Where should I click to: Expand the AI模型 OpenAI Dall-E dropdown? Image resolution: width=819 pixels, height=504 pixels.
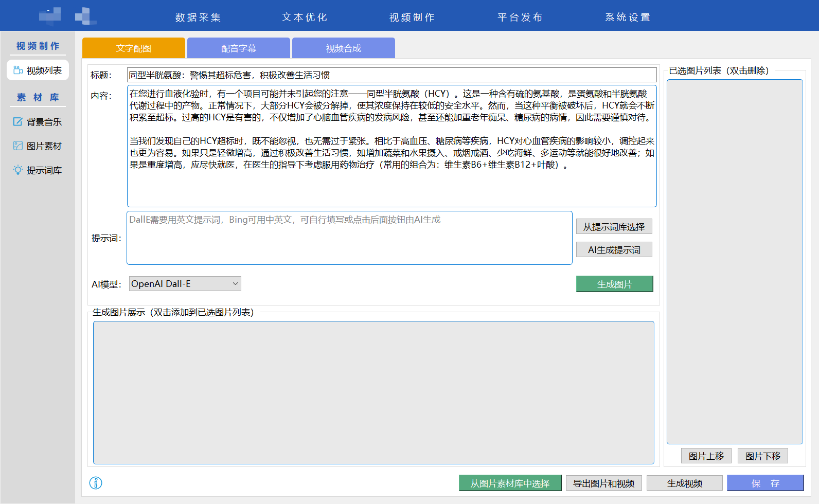[185, 284]
